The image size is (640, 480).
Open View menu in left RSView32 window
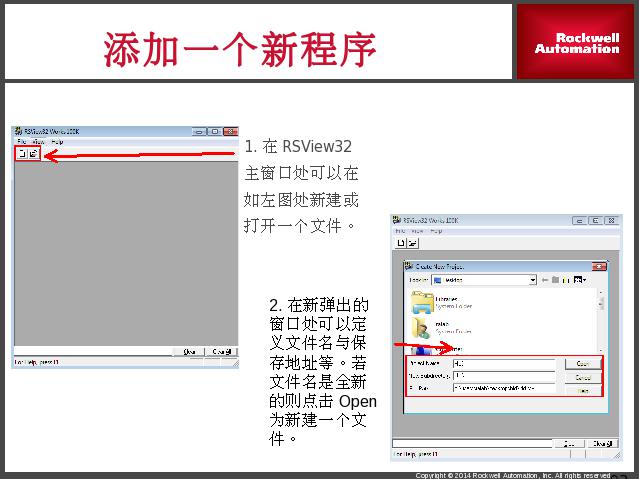coord(38,142)
